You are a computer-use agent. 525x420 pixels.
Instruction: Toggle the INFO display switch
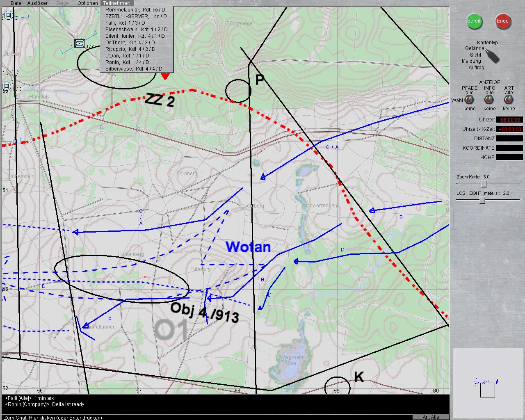pyautogui.click(x=489, y=100)
